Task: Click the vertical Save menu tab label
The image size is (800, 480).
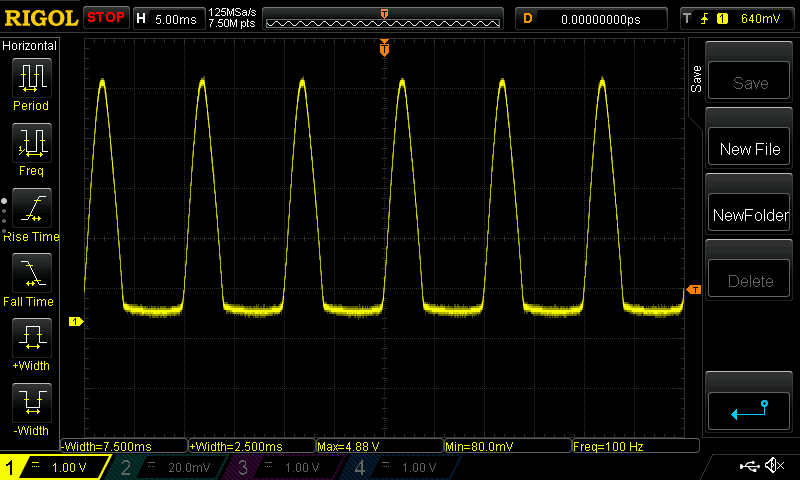Action: point(696,79)
